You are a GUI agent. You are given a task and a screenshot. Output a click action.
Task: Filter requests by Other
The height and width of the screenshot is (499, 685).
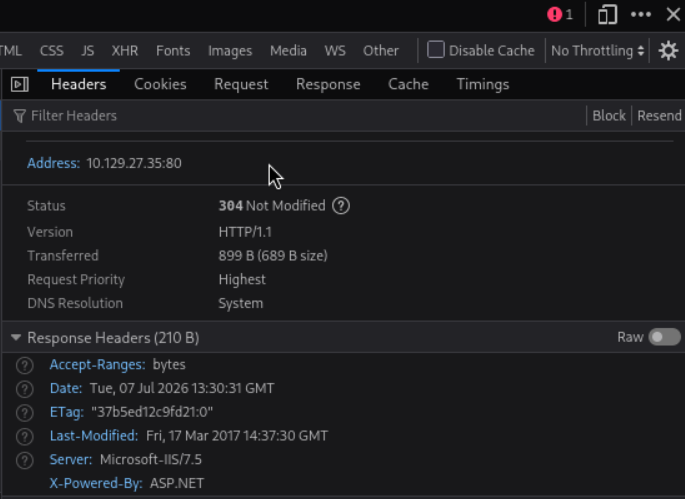point(381,51)
